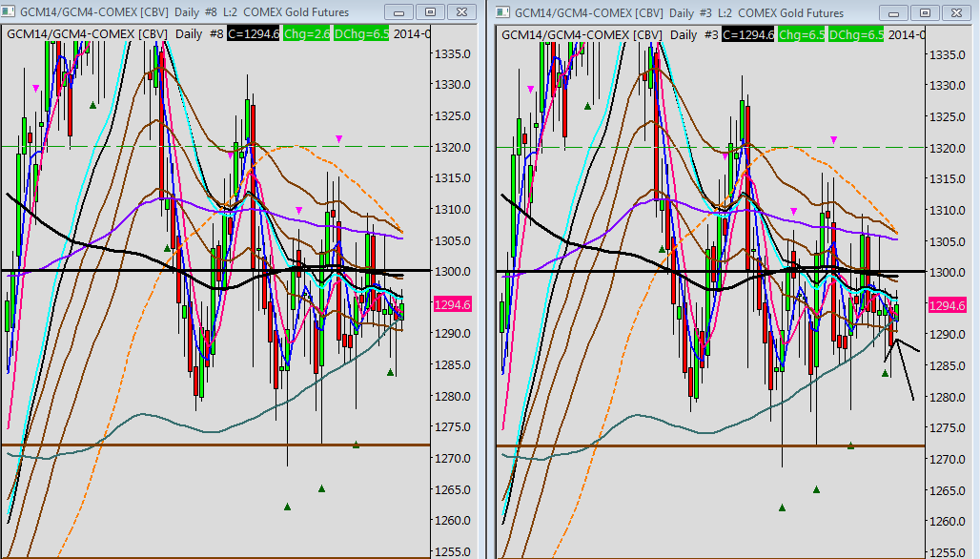Click the lowest green triangle marker in left chart

[x=288, y=507]
